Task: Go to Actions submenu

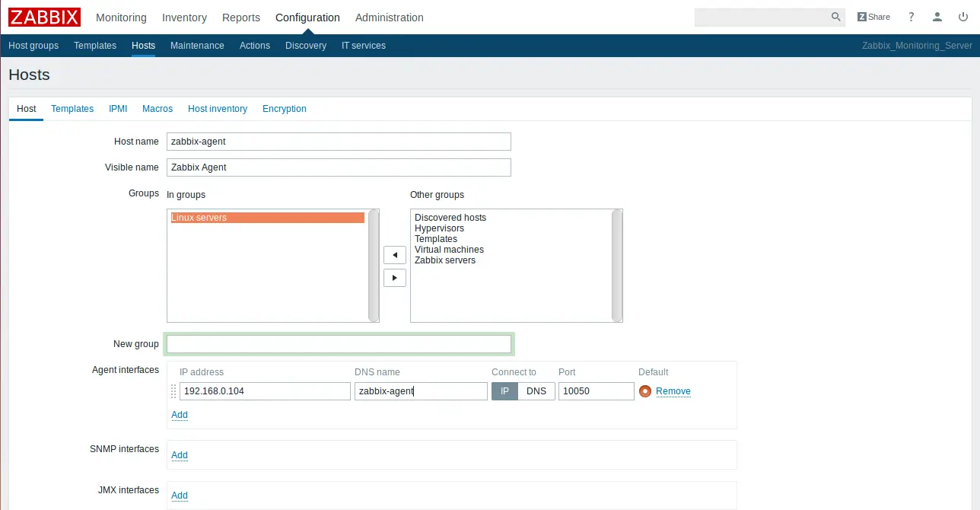Action: click(x=255, y=46)
